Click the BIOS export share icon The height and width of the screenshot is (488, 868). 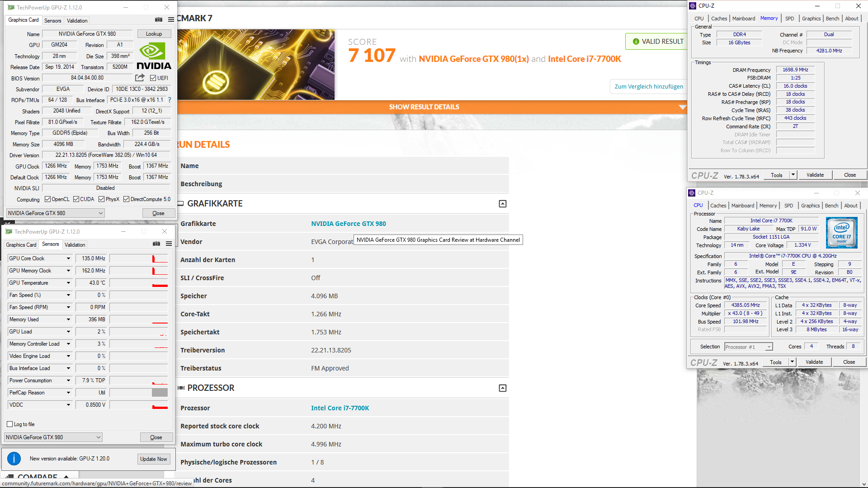pyautogui.click(x=140, y=78)
